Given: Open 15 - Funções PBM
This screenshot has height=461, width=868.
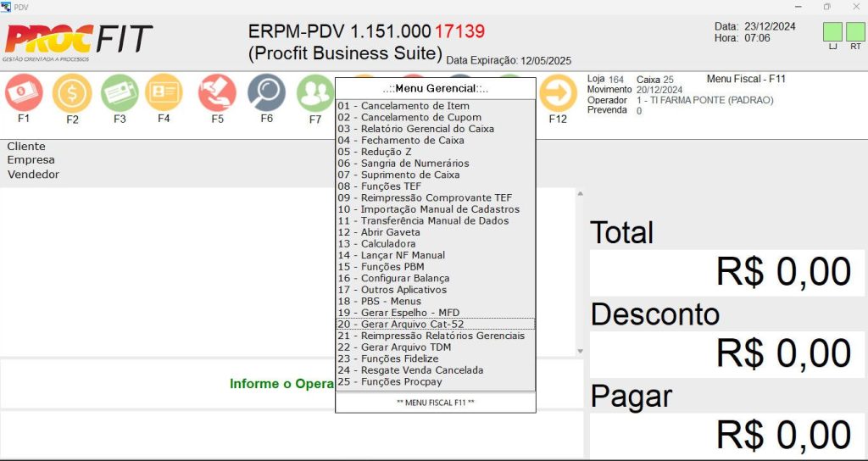Looking at the screenshot, I should pos(436,267).
